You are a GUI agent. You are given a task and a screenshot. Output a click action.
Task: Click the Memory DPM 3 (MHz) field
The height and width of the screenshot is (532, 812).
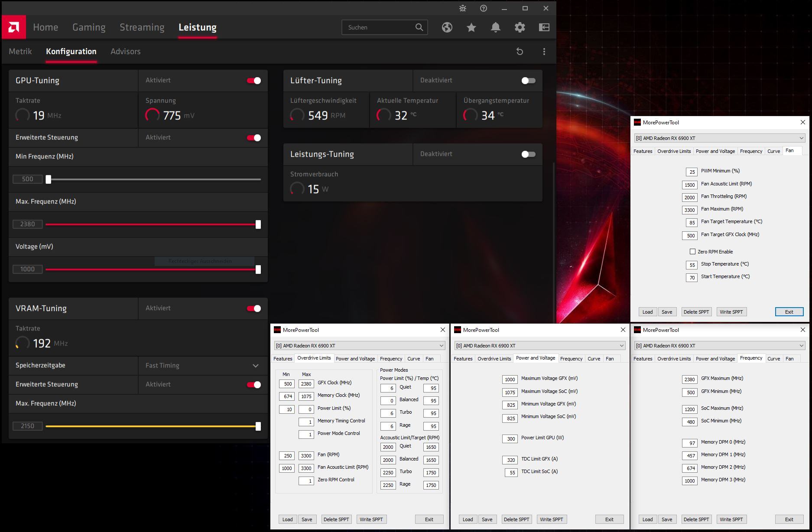click(x=690, y=481)
